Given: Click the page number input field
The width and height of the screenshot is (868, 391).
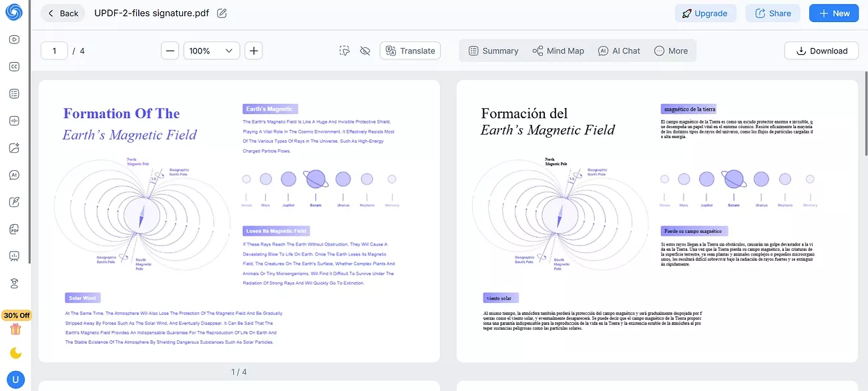Looking at the screenshot, I should pyautogui.click(x=54, y=51).
